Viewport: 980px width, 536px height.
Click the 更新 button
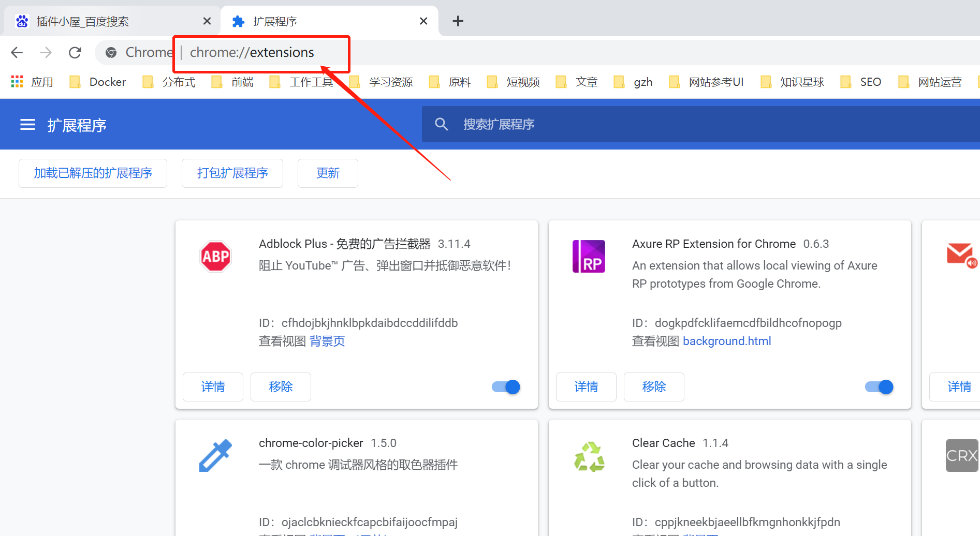click(x=328, y=173)
